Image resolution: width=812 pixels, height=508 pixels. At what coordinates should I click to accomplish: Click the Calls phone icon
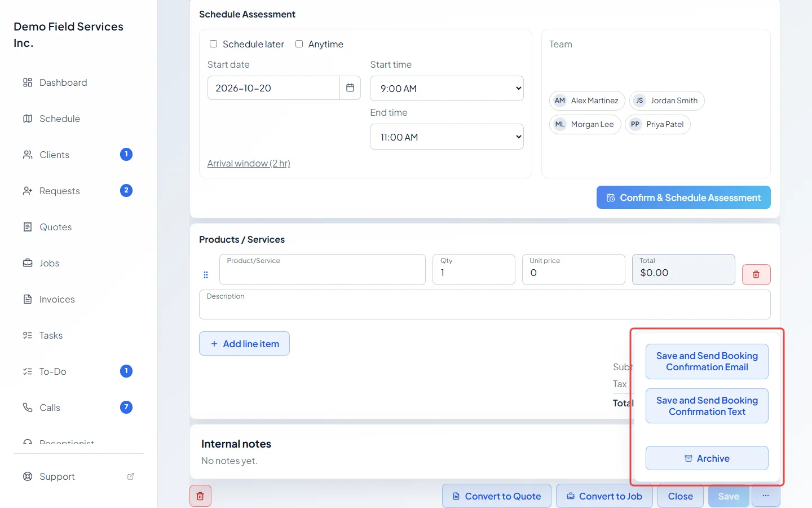pos(27,408)
